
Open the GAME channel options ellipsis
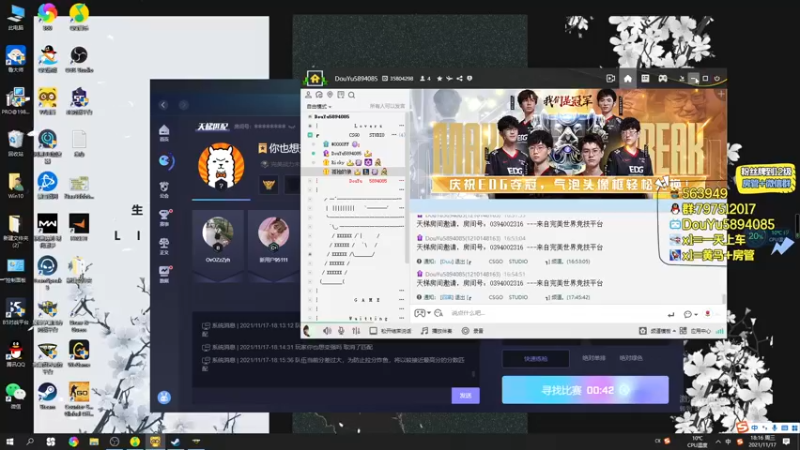point(402,300)
